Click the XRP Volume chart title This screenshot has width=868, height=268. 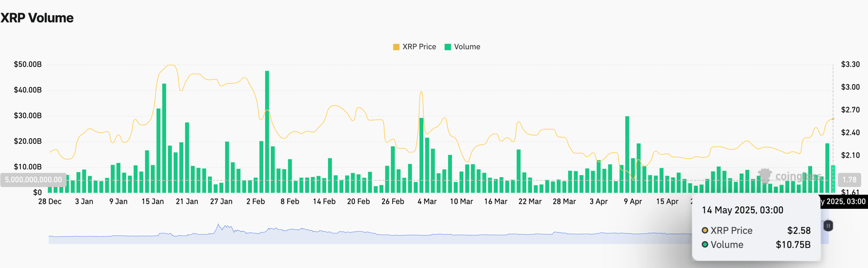(x=37, y=17)
